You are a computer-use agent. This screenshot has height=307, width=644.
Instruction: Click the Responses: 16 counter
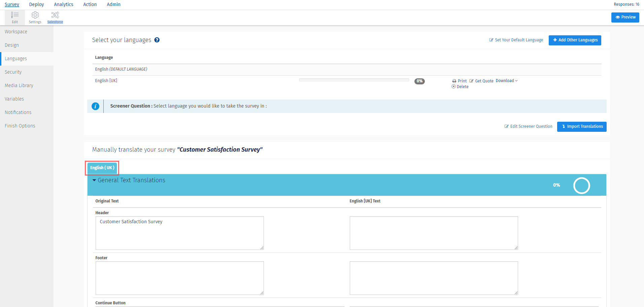coord(626,4)
